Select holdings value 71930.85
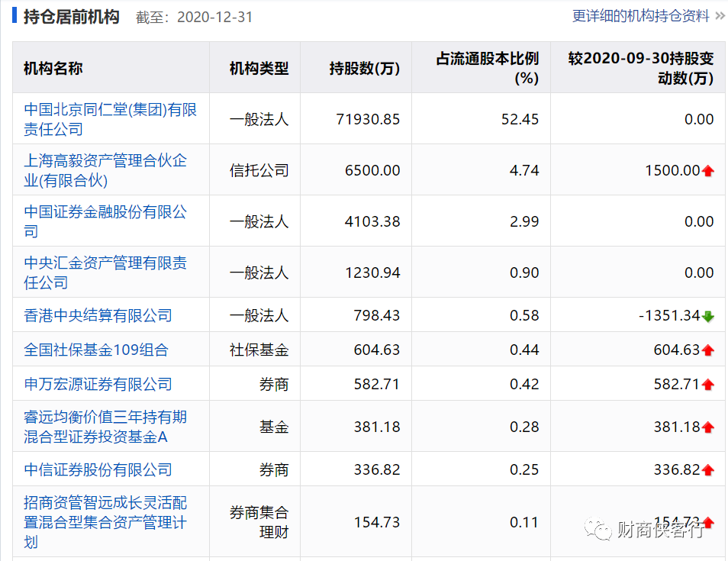 (x=368, y=119)
